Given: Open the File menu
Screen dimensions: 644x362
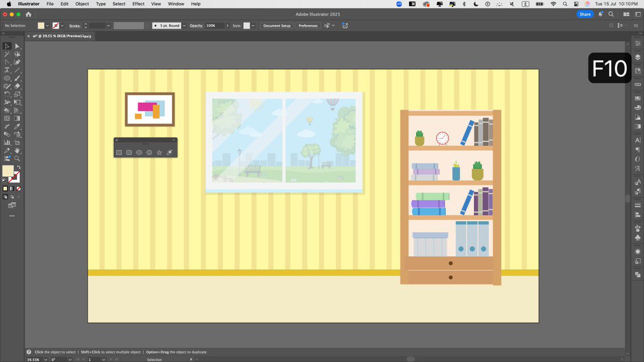Looking at the screenshot, I should pos(50,4).
